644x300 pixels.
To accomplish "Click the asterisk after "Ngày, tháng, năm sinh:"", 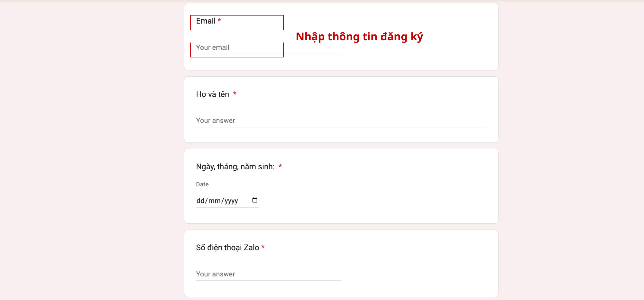I will (x=280, y=166).
